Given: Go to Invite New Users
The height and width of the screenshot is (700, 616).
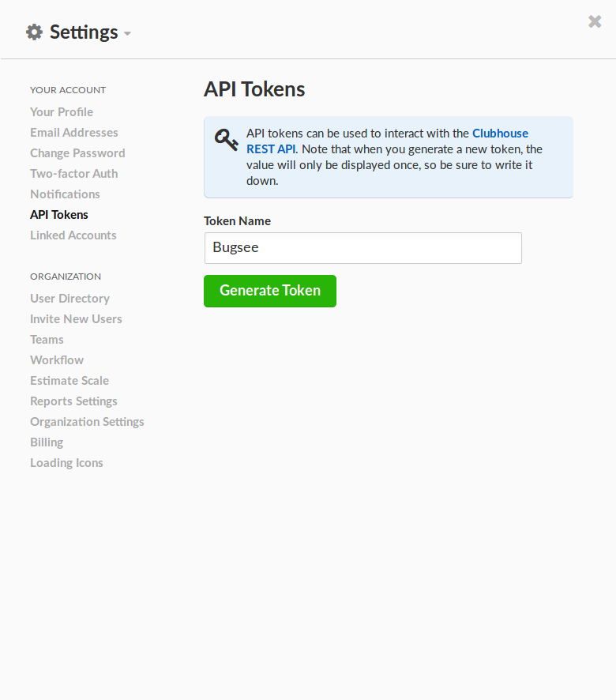Looking at the screenshot, I should click(76, 318).
